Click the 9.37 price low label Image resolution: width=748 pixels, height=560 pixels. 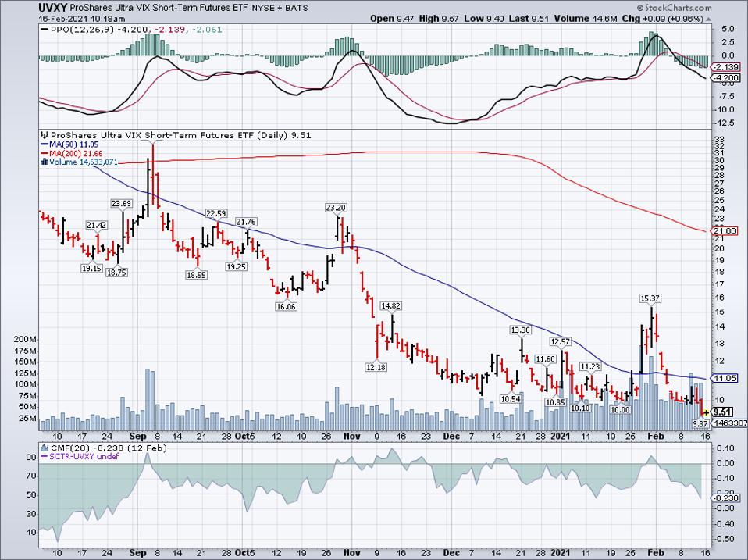click(700, 423)
